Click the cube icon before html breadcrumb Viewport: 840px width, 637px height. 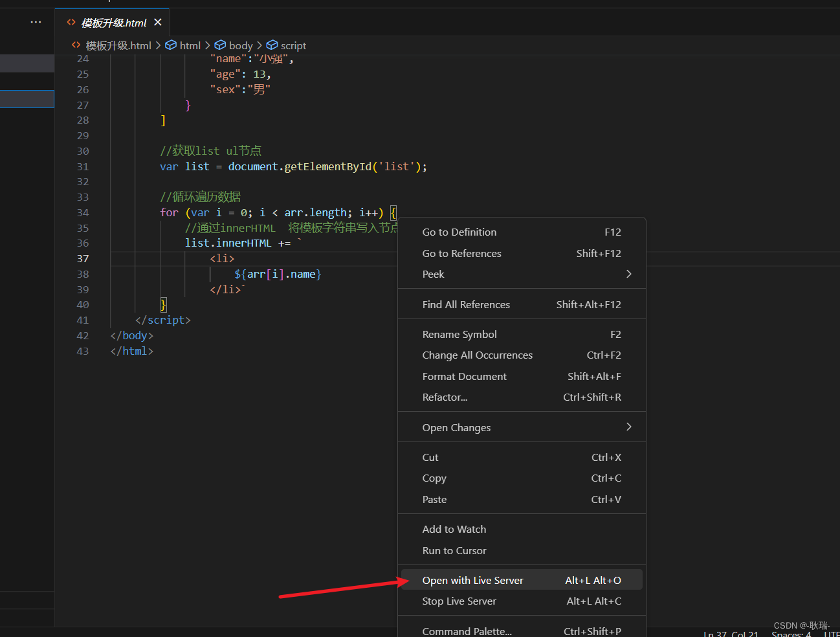(171, 45)
